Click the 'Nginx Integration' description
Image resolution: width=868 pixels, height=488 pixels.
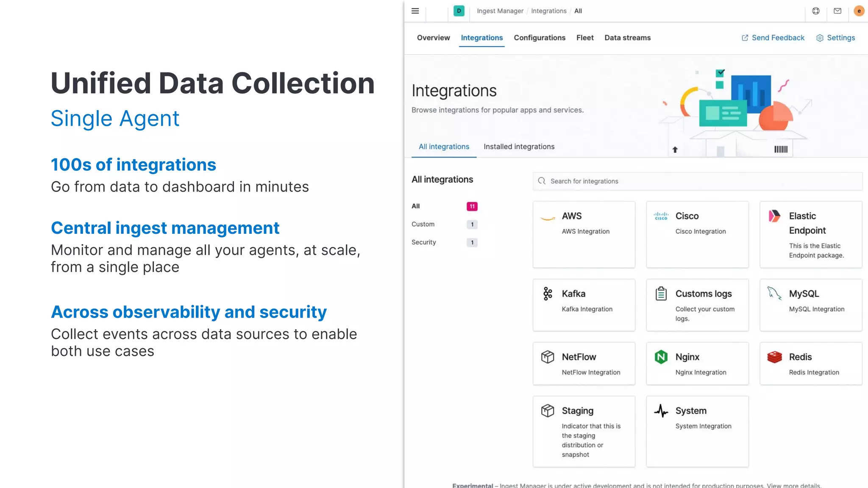pos(701,372)
